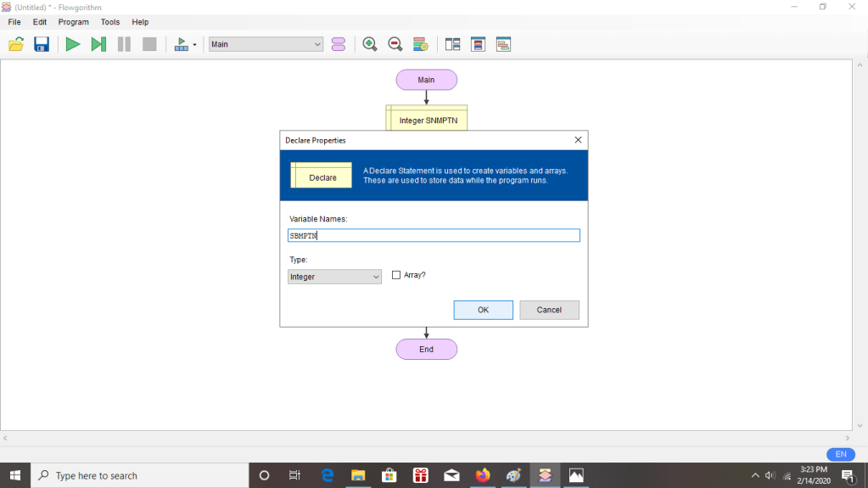
Task: Save the flowchart with the floppy disk icon
Action: pyautogui.click(x=42, y=44)
